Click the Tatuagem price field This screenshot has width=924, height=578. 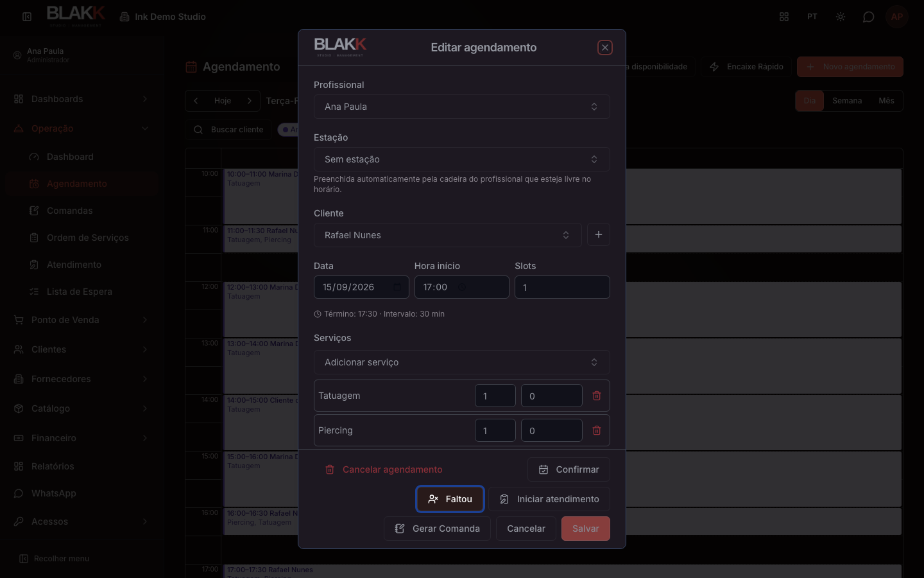[x=552, y=396]
